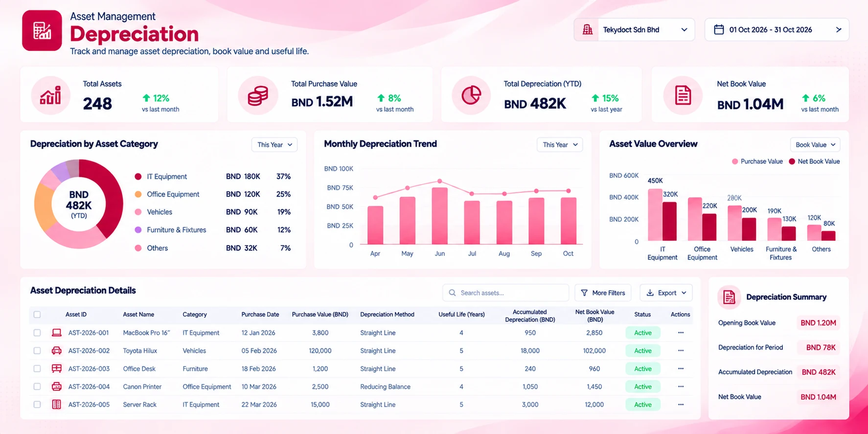Viewport: 868px width, 434px height.
Task: Click the laptop icon for AST-2026-001
Action: point(57,333)
